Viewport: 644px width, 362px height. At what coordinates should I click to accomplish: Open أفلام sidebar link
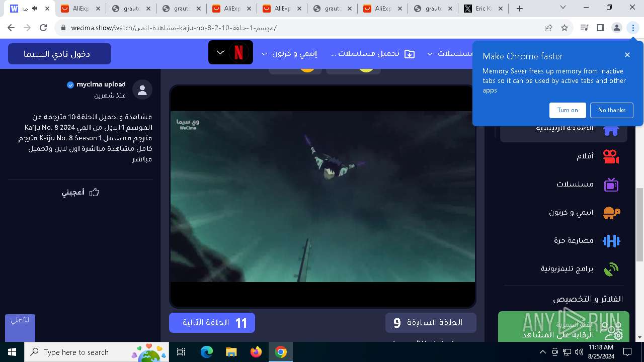pos(585,156)
